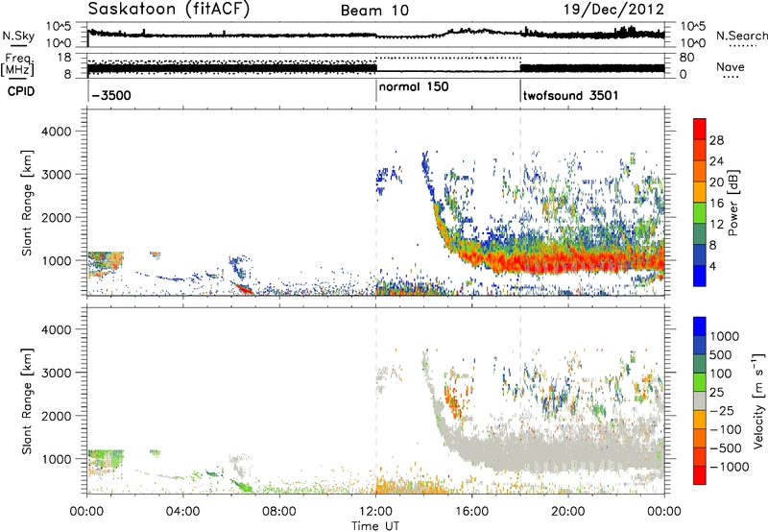Click the 16:00 time tick label
The width and height of the screenshot is (768, 532).
pyautogui.click(x=471, y=512)
